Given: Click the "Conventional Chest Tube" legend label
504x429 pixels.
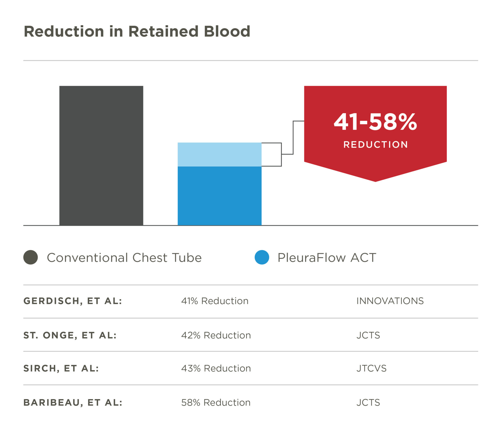Looking at the screenshot, I should click(124, 258).
